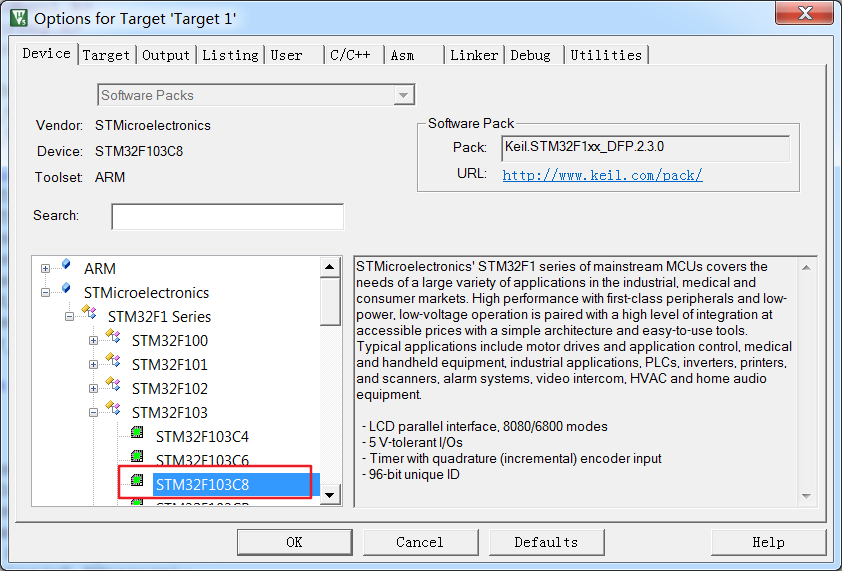Click the STM32F101 subfamily icon
The image size is (842, 571).
click(113, 360)
